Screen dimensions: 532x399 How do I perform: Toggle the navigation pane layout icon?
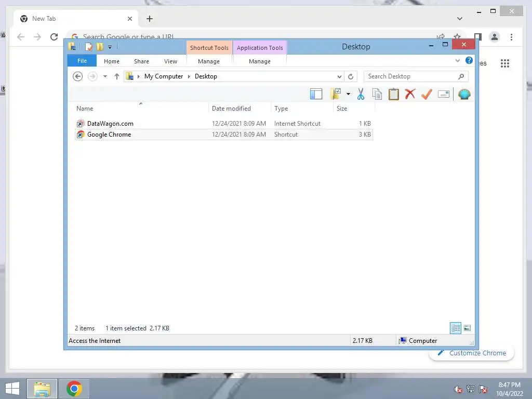pos(316,94)
